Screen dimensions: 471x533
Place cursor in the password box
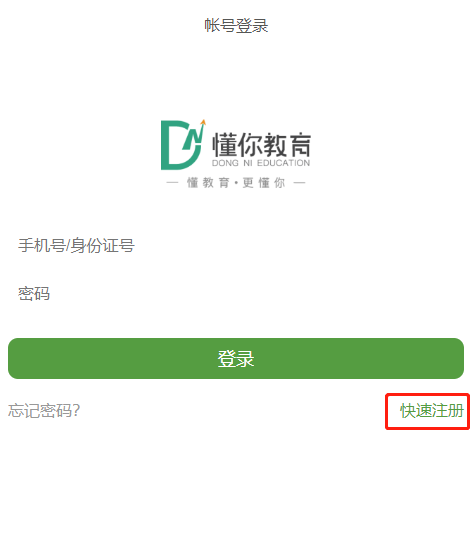point(236,294)
